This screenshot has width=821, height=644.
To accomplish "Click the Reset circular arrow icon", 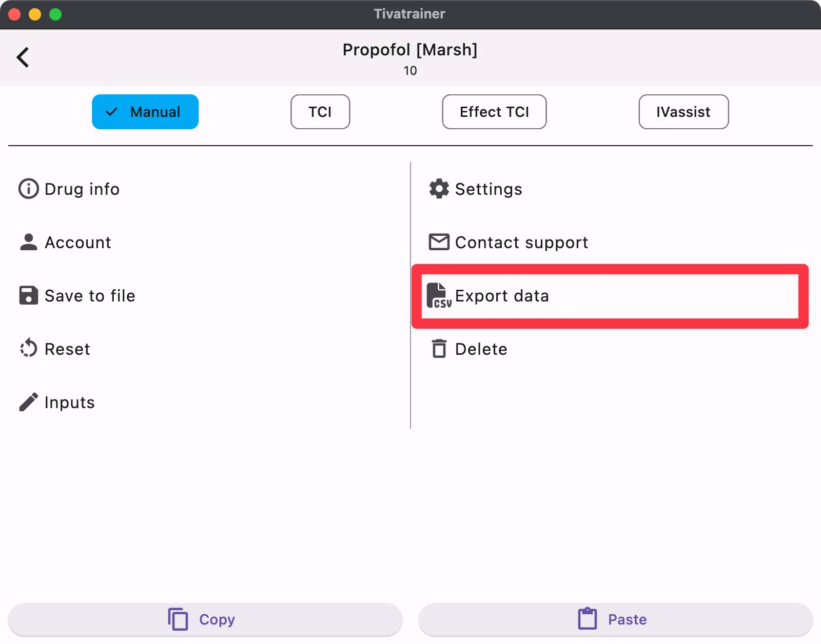I will [x=29, y=349].
